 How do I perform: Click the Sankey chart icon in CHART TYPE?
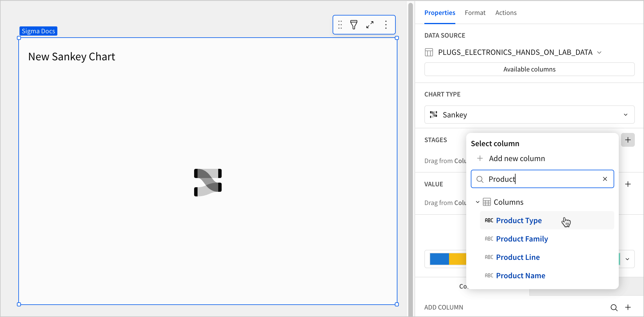click(x=434, y=115)
